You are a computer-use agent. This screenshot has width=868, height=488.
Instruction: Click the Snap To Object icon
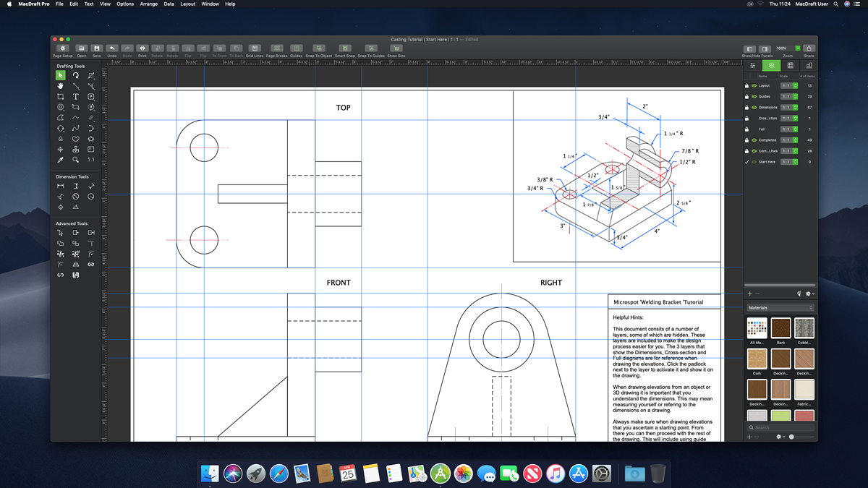[x=318, y=48]
